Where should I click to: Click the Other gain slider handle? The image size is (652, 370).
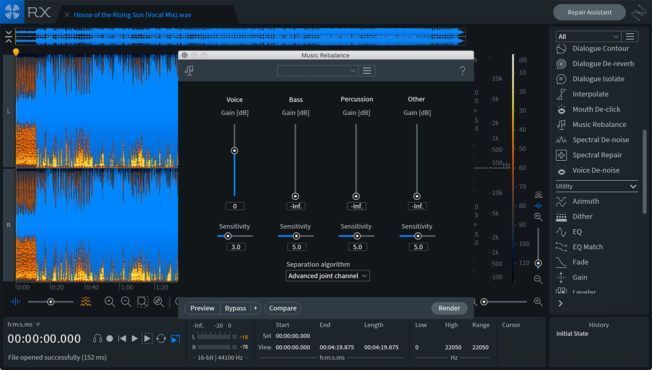[x=417, y=196]
